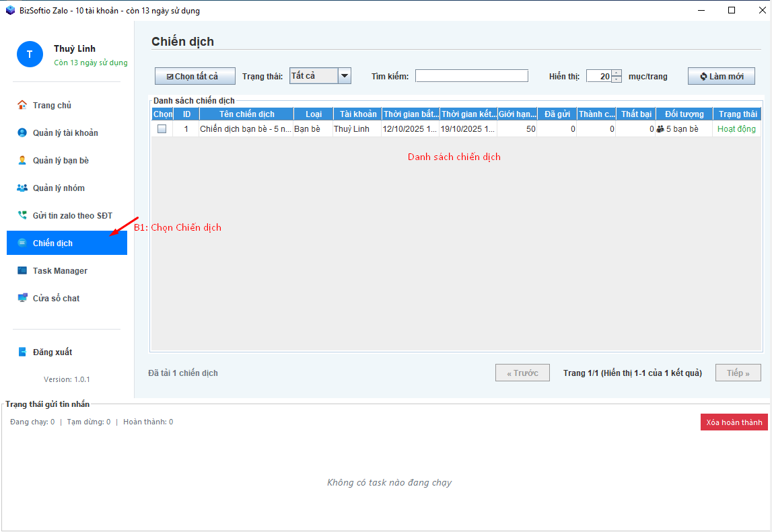Viewport: 772px width, 532px height.
Task: Open the Quản lý nhóm group icon
Action: [x=22, y=188]
